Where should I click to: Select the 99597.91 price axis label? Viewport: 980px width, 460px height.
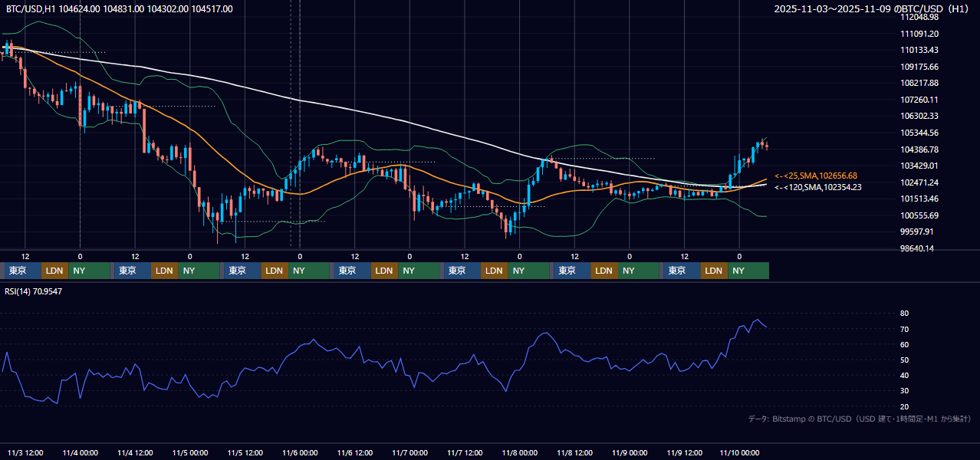click(917, 232)
